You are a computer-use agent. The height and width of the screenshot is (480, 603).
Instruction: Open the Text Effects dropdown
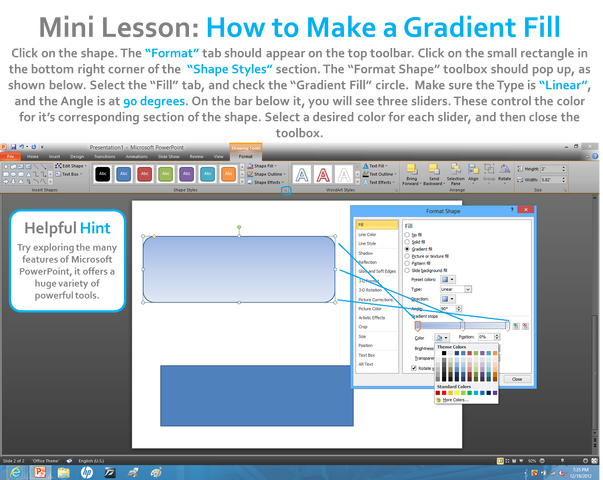pyautogui.click(x=379, y=182)
